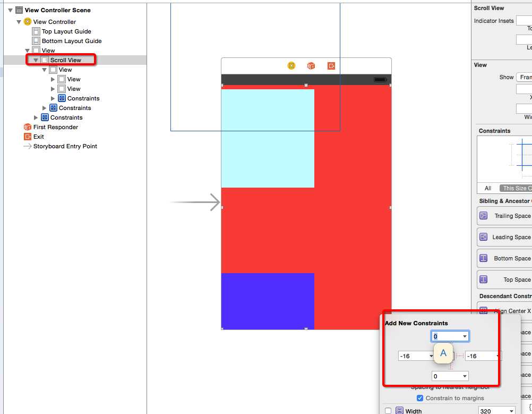Click the entry point arrow on the canvas
Screen dimensions: 532x414
[x=195, y=202]
